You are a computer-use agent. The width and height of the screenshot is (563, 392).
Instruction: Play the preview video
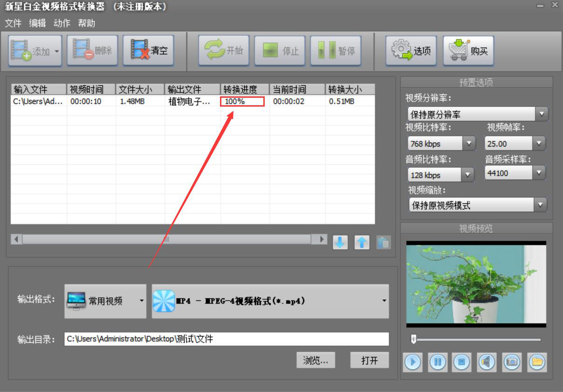[x=413, y=362]
